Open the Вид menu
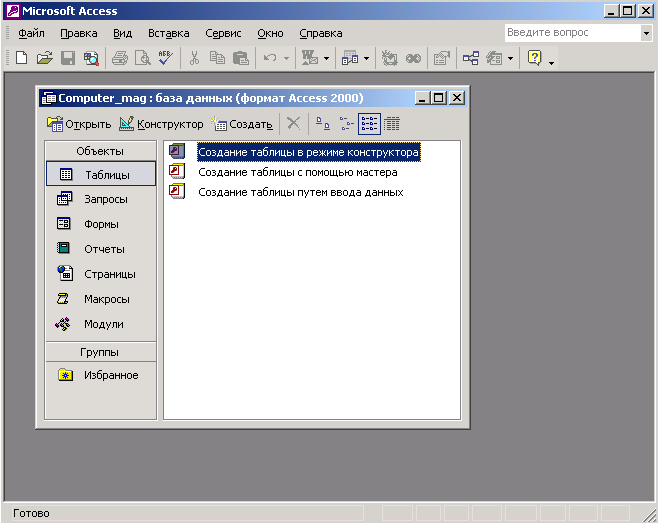 123,33
